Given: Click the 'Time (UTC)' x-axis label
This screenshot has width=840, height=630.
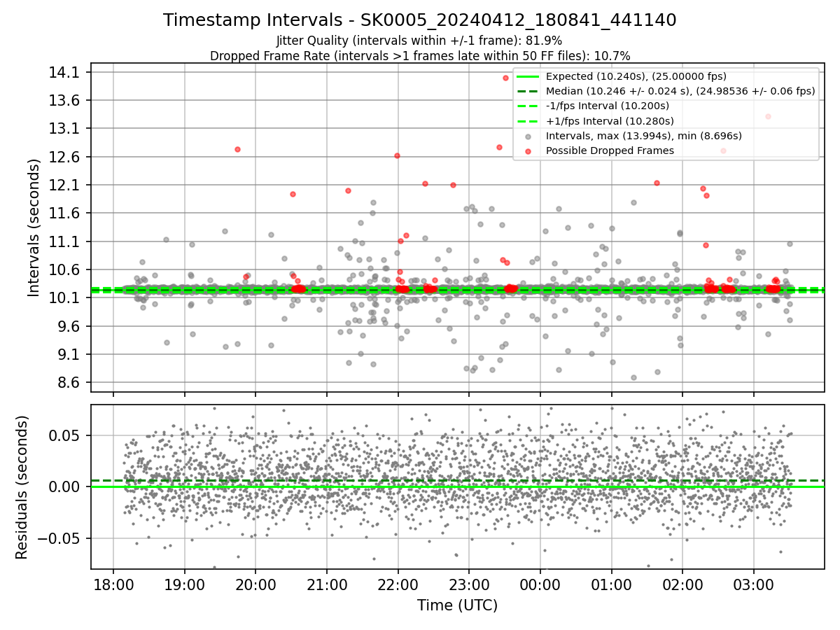Looking at the screenshot, I should tap(458, 605).
